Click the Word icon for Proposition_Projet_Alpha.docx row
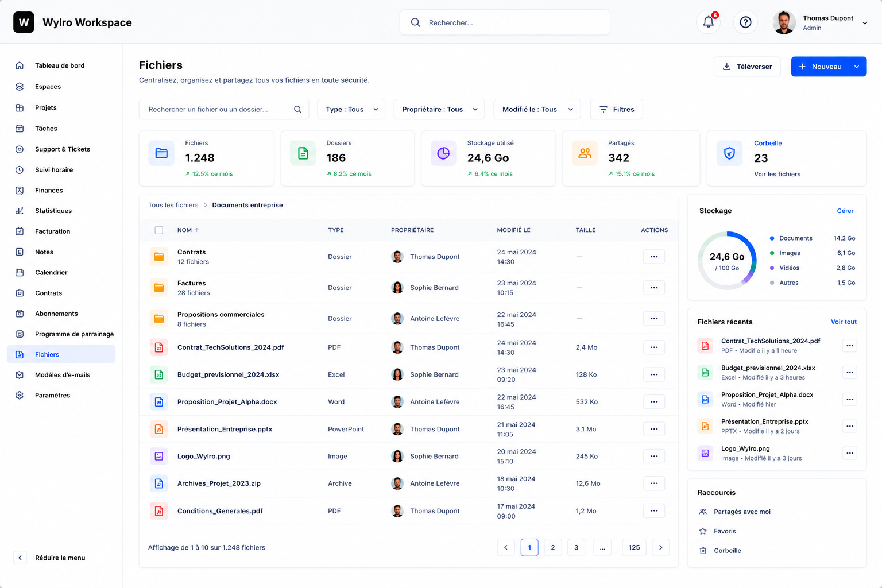Screen dimensions: 882x588 point(159,402)
